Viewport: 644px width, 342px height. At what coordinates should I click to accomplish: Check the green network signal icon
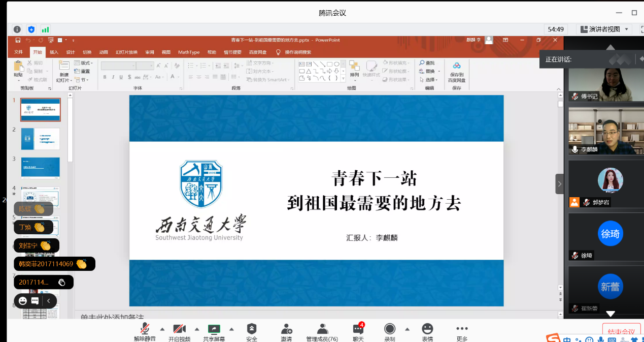[46, 29]
